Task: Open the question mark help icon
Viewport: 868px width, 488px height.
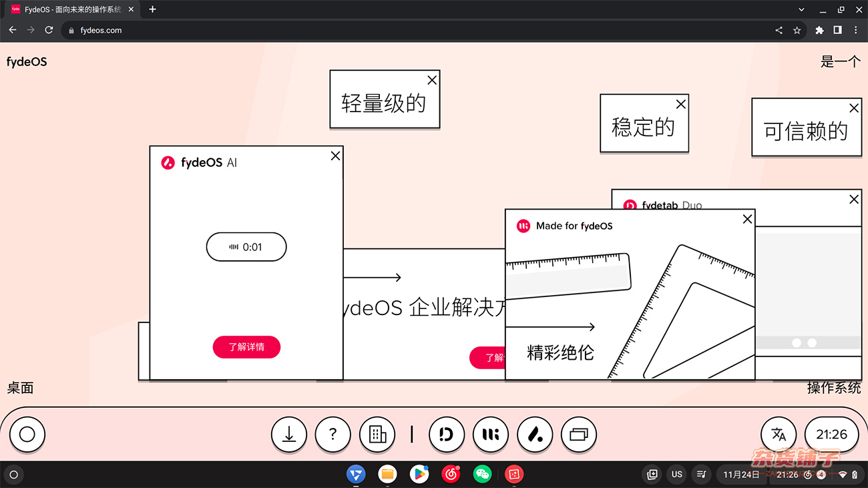Action: tap(333, 435)
